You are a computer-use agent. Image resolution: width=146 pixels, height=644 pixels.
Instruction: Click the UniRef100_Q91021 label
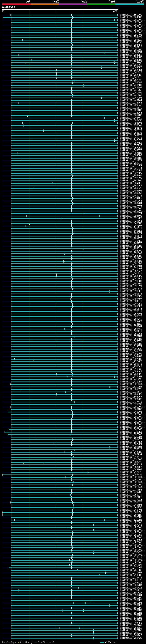point(131,565)
